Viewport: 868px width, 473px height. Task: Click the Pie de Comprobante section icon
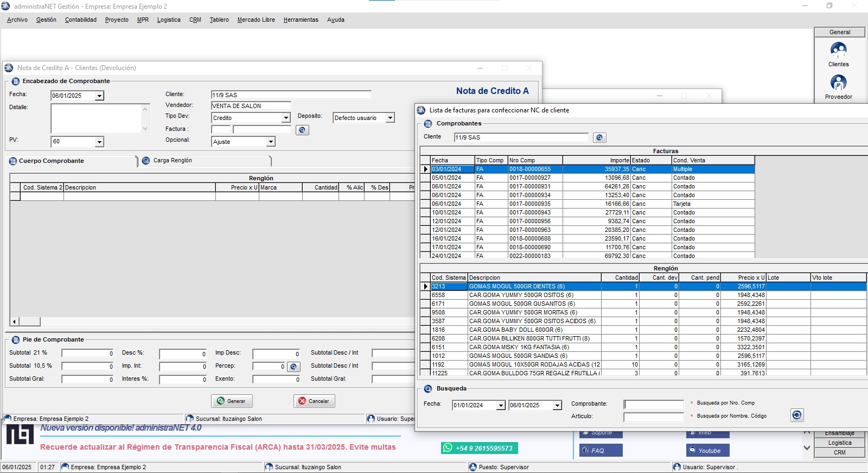click(x=16, y=340)
